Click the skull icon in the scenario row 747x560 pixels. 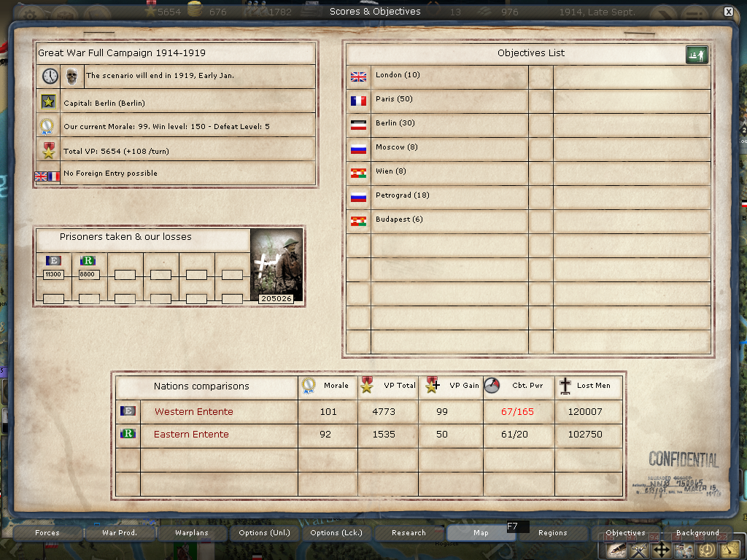(71, 76)
